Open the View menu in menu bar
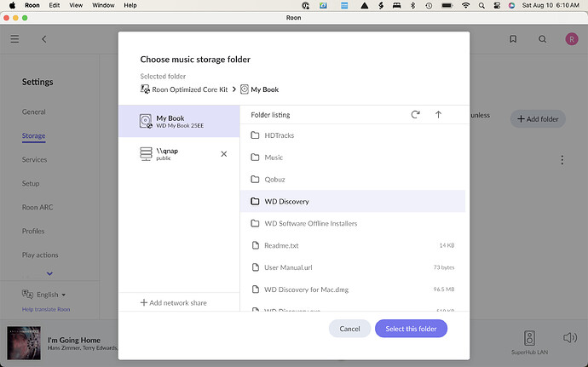This screenshot has height=367, width=588. point(78,5)
